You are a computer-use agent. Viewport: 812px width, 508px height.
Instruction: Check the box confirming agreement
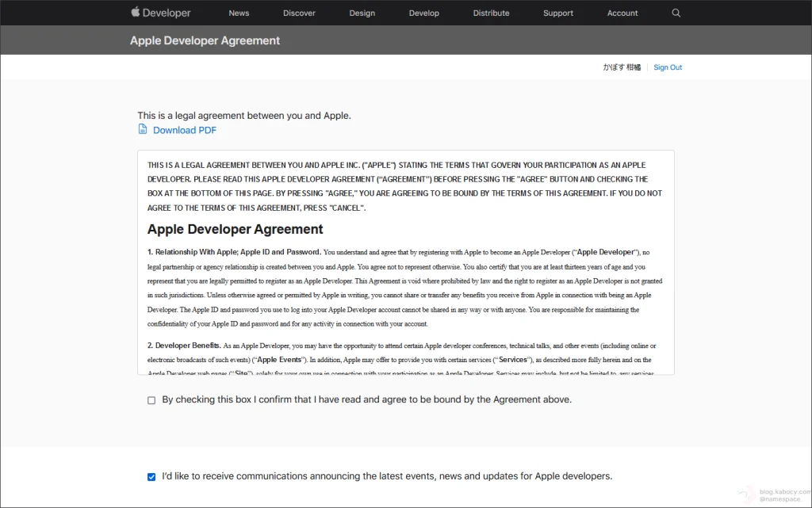151,400
